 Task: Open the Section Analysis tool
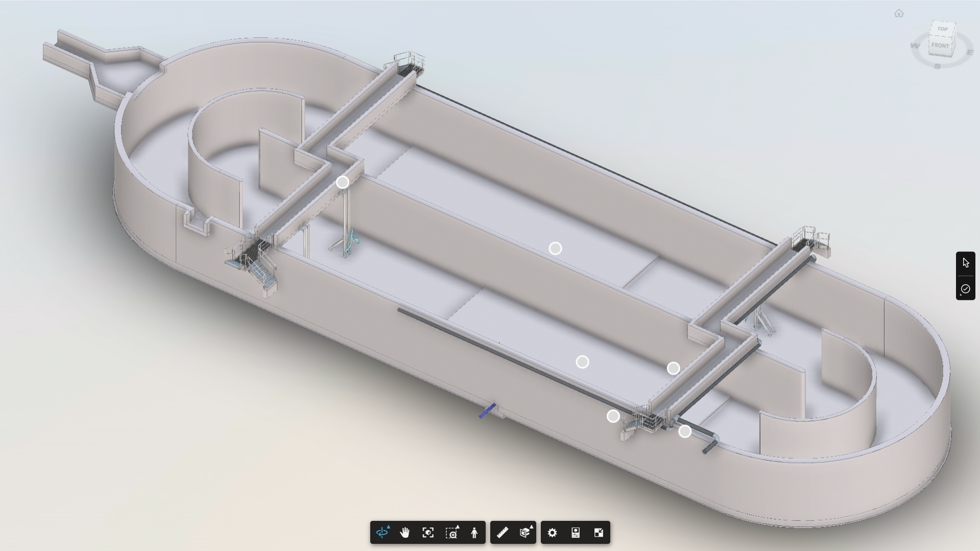coord(525,533)
